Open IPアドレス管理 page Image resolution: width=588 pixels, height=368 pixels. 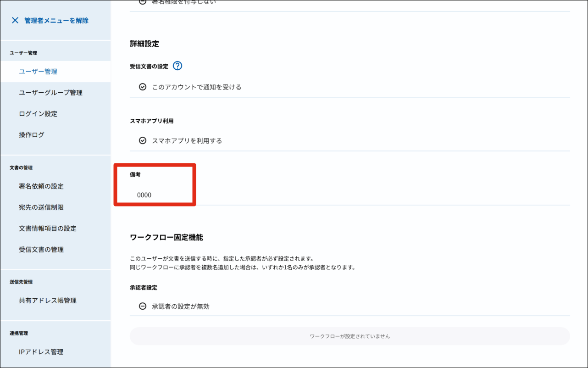[x=41, y=352]
